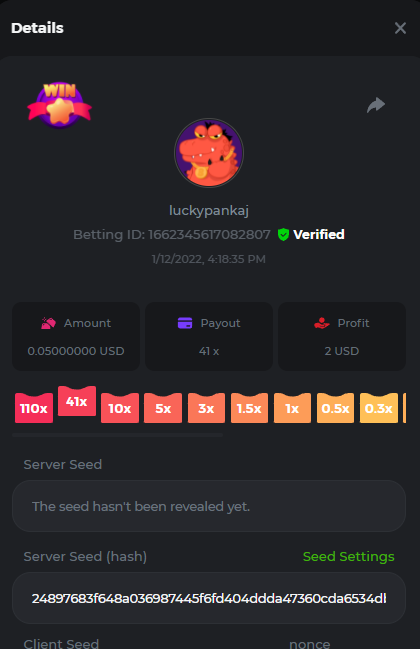
Task: Open luckypankaj's dragon avatar
Action: 209,153
